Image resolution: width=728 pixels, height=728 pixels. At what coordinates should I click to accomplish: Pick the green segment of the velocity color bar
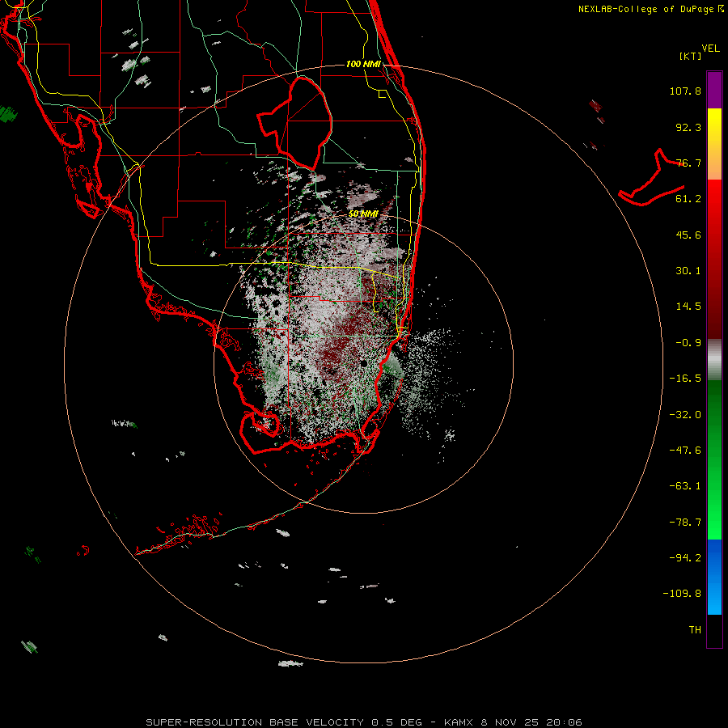point(714,459)
